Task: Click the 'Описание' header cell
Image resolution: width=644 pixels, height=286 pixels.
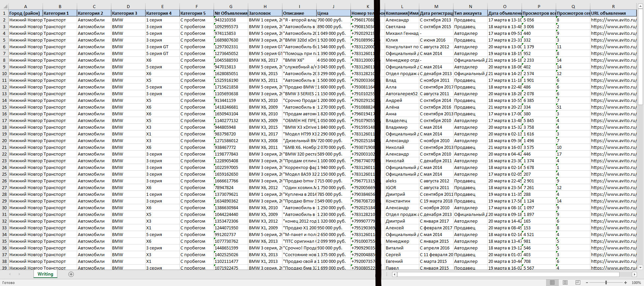Action: tap(299, 13)
